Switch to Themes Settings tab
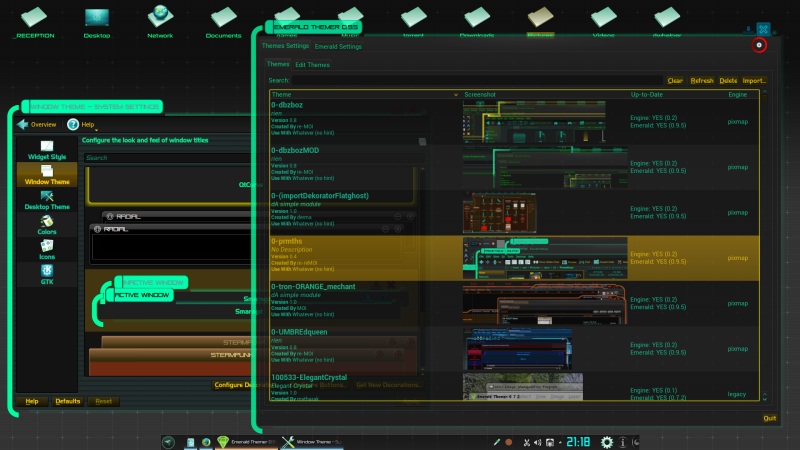 (285, 46)
